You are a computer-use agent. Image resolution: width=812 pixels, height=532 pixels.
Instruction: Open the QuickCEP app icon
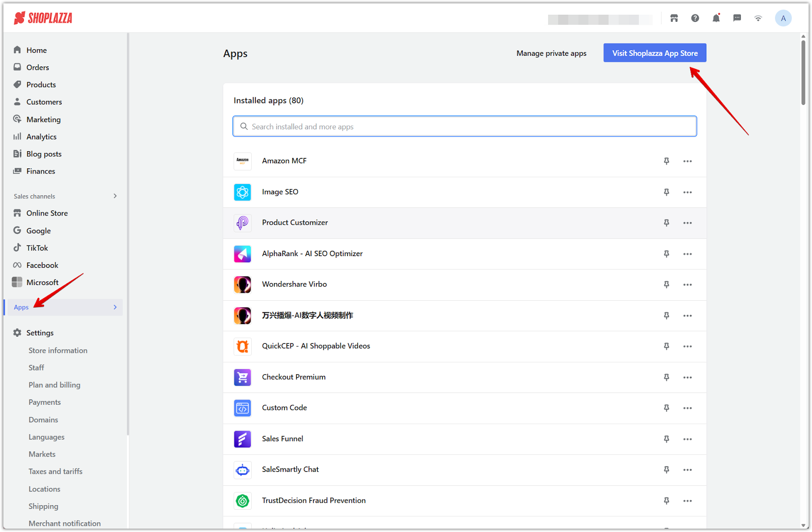point(243,346)
